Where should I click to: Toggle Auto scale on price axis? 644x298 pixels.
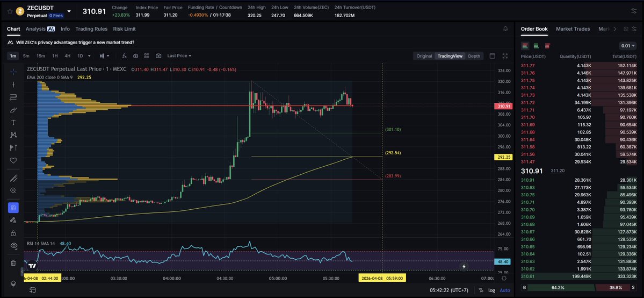pos(505,290)
